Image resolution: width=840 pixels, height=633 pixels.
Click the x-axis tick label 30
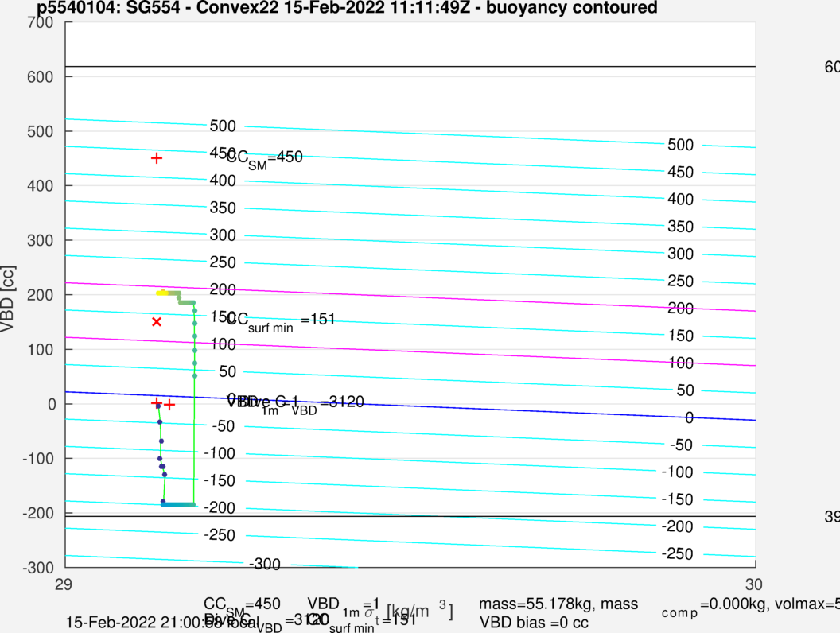(753, 584)
